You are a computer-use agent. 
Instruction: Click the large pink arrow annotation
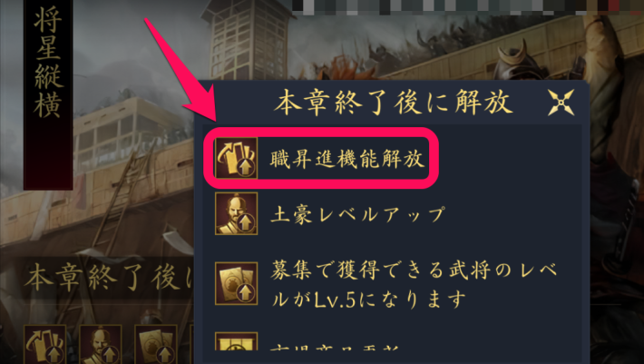(x=179, y=69)
